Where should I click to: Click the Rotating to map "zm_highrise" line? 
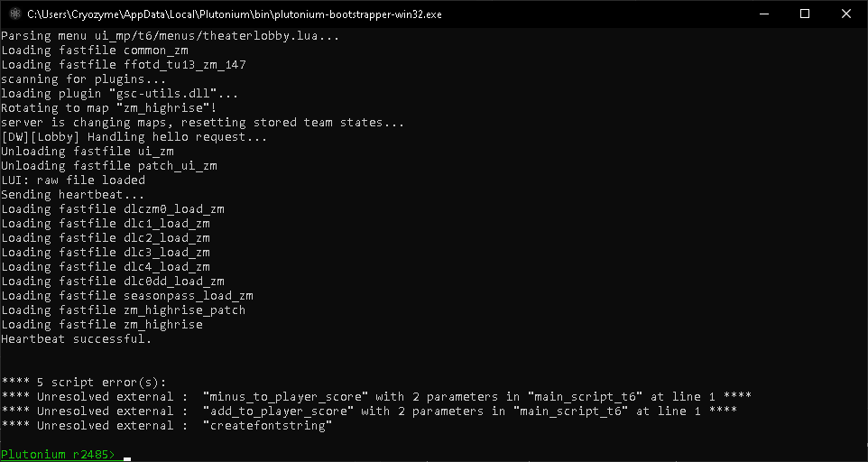click(x=108, y=108)
